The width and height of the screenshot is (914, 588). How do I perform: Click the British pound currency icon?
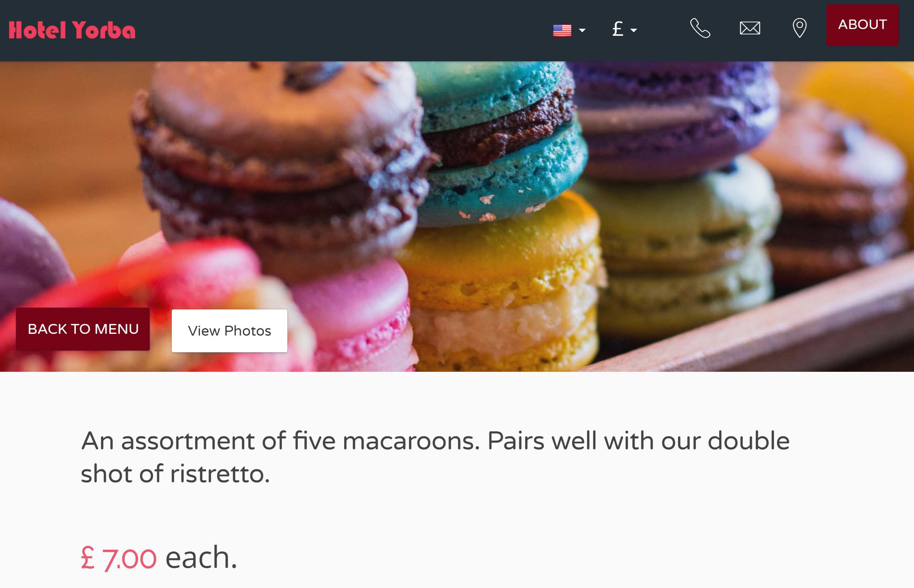click(x=617, y=27)
